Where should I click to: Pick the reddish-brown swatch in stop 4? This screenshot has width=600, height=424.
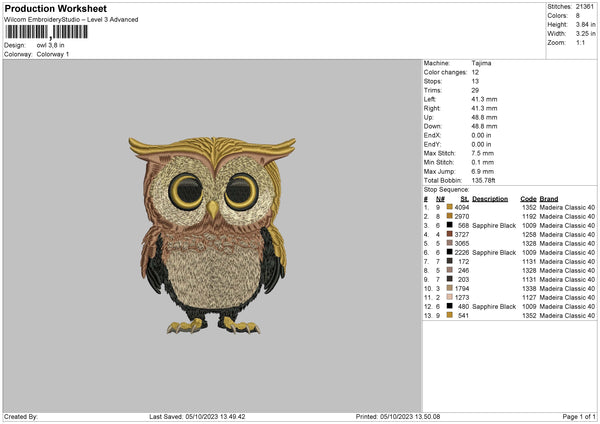coord(450,234)
